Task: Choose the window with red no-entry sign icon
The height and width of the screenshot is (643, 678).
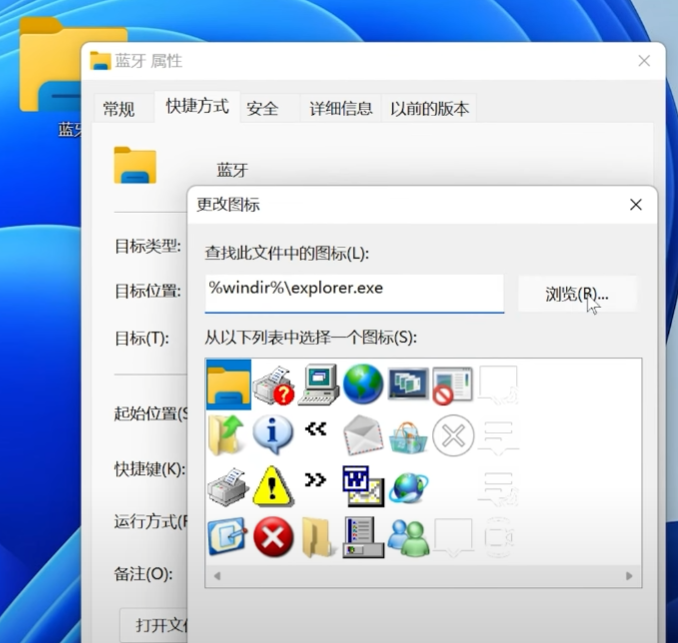Action: (452, 385)
